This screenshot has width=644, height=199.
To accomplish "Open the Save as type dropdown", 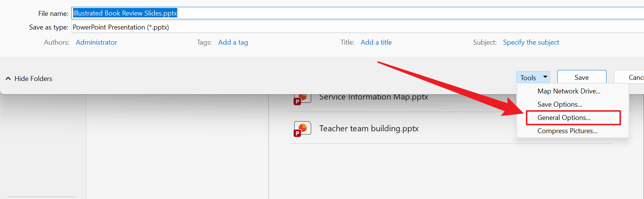I will point(358,27).
